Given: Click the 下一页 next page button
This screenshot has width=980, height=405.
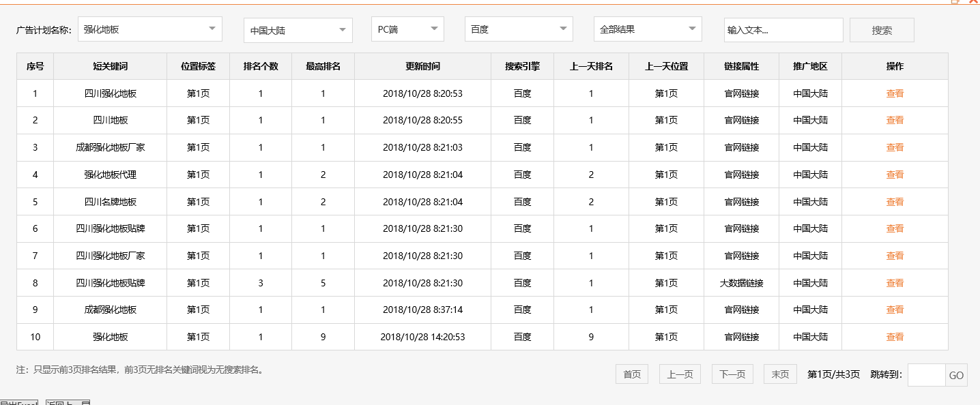Looking at the screenshot, I should (x=732, y=374).
